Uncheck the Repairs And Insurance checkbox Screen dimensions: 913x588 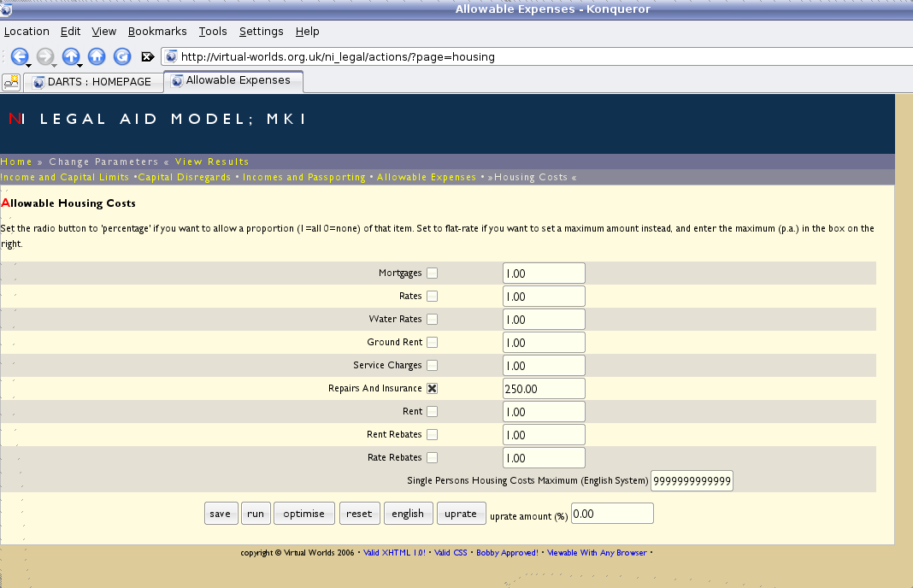(x=433, y=388)
